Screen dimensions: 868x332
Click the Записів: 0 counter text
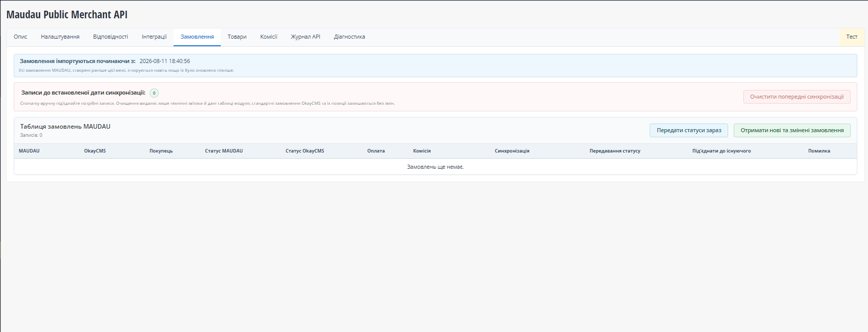31,135
